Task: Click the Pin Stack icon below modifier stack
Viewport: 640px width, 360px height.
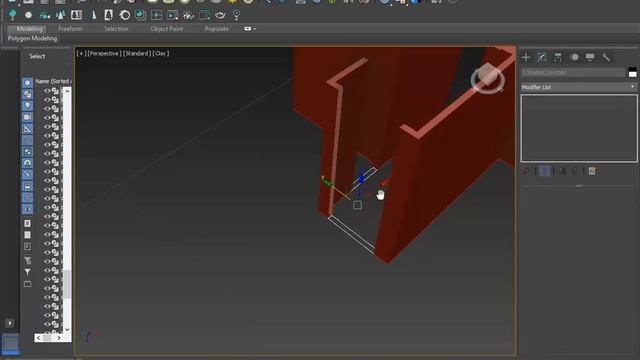Action: point(527,171)
